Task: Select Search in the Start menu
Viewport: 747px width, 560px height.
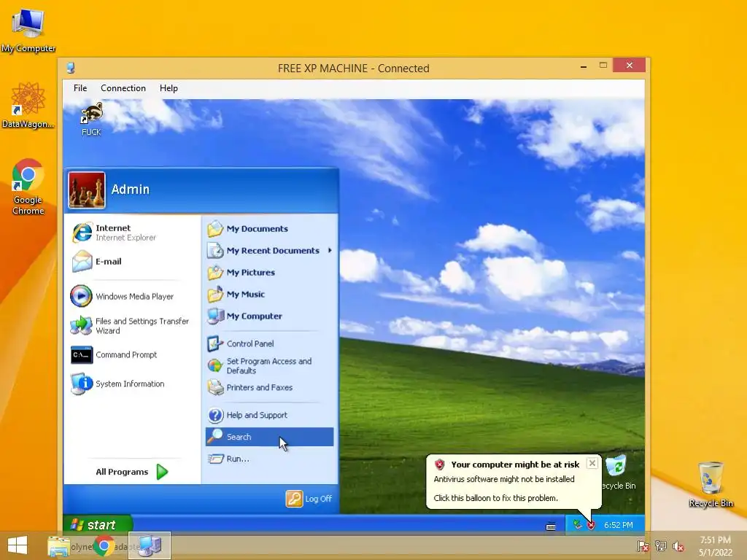Action: pyautogui.click(x=269, y=437)
